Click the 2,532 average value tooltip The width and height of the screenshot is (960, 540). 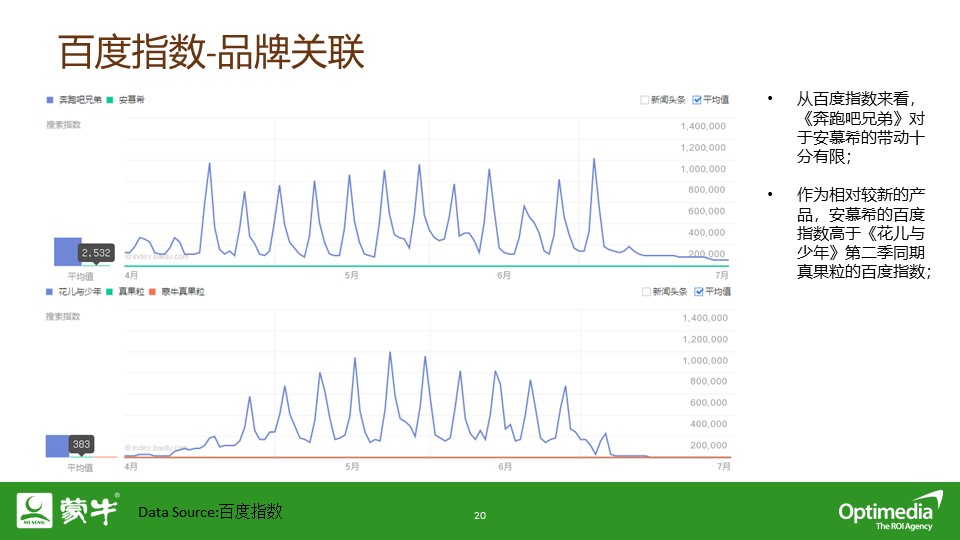(96, 253)
